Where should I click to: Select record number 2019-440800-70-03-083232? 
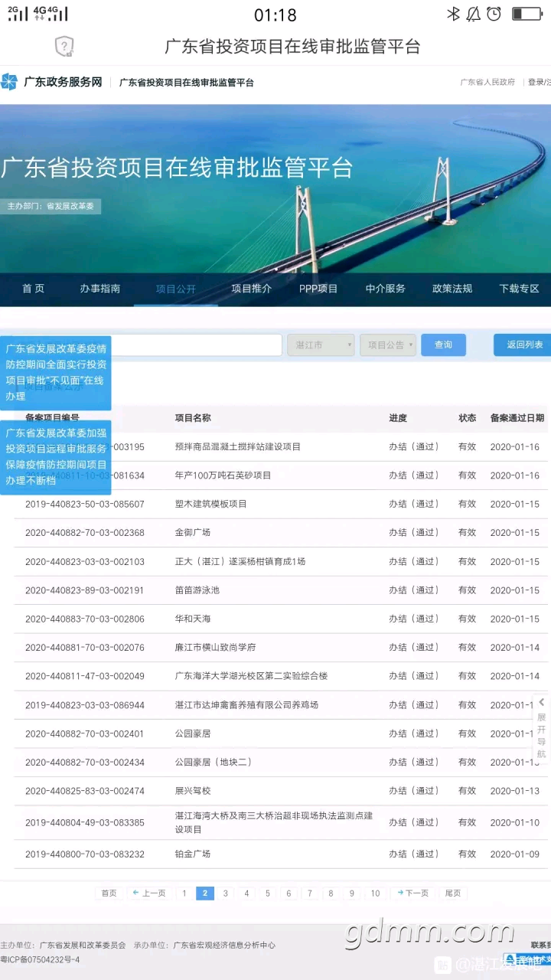[85, 854]
